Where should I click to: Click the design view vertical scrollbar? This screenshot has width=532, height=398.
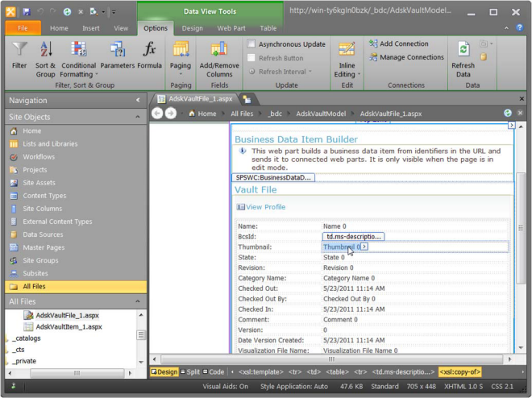[x=521, y=229]
